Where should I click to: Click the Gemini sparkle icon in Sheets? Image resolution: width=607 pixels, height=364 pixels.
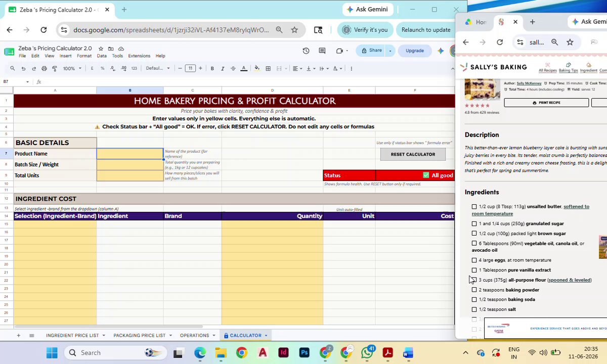tap(441, 51)
